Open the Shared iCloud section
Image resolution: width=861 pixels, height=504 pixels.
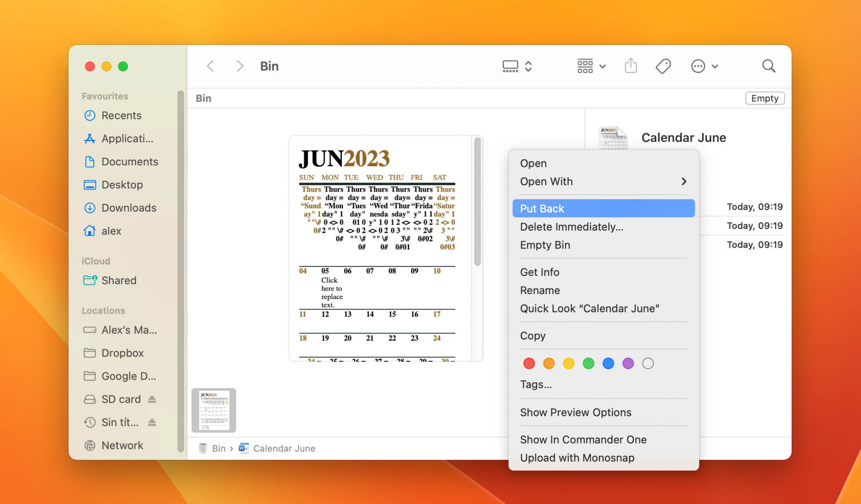119,280
